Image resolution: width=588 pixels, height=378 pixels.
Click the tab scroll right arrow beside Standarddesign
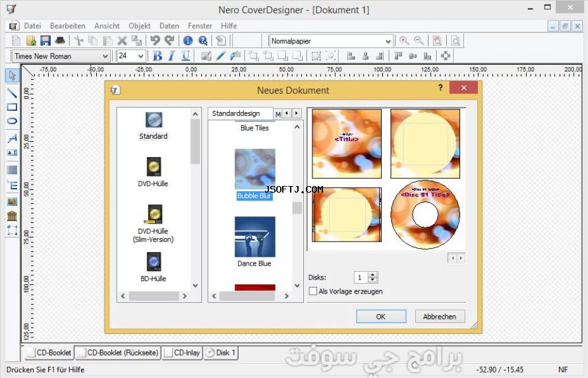[297, 113]
